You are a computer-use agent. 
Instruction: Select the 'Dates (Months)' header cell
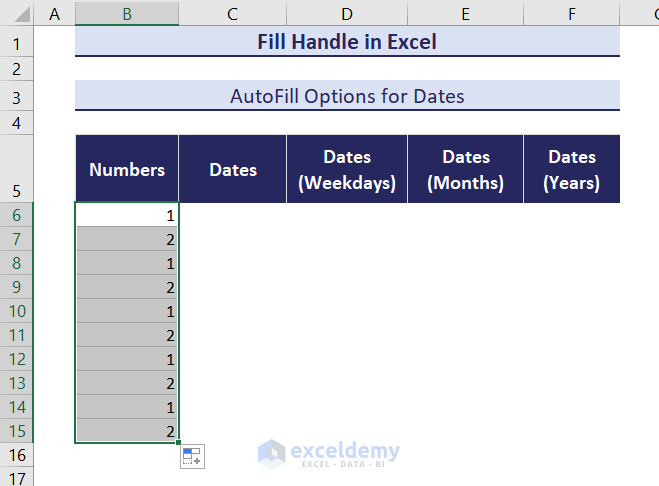click(x=465, y=170)
